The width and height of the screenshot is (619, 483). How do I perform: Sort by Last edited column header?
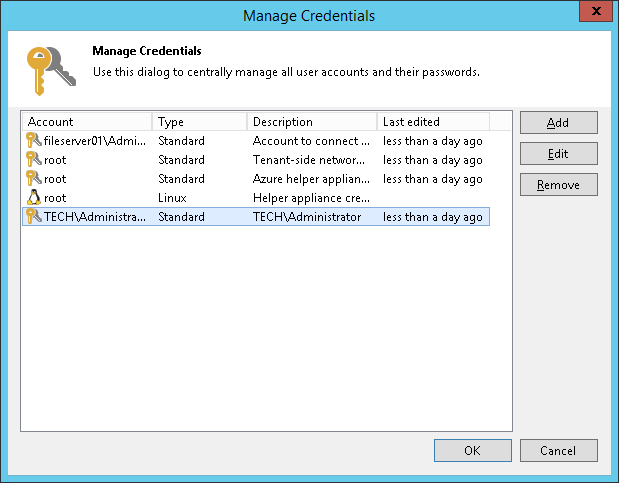(x=432, y=122)
